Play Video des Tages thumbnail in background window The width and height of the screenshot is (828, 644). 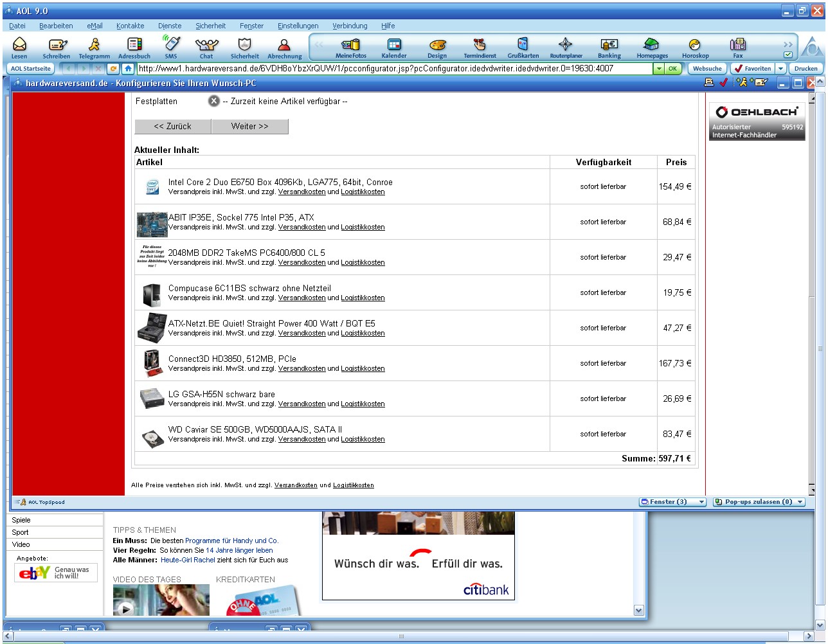click(x=161, y=600)
